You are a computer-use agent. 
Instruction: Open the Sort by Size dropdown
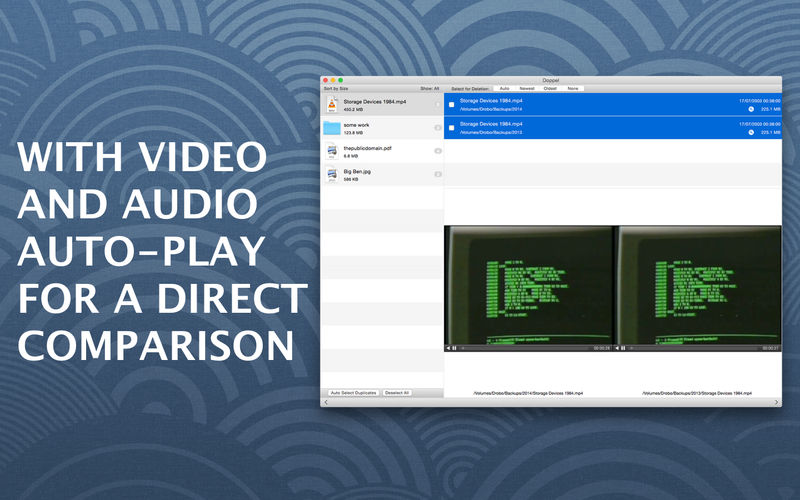pyautogui.click(x=336, y=89)
